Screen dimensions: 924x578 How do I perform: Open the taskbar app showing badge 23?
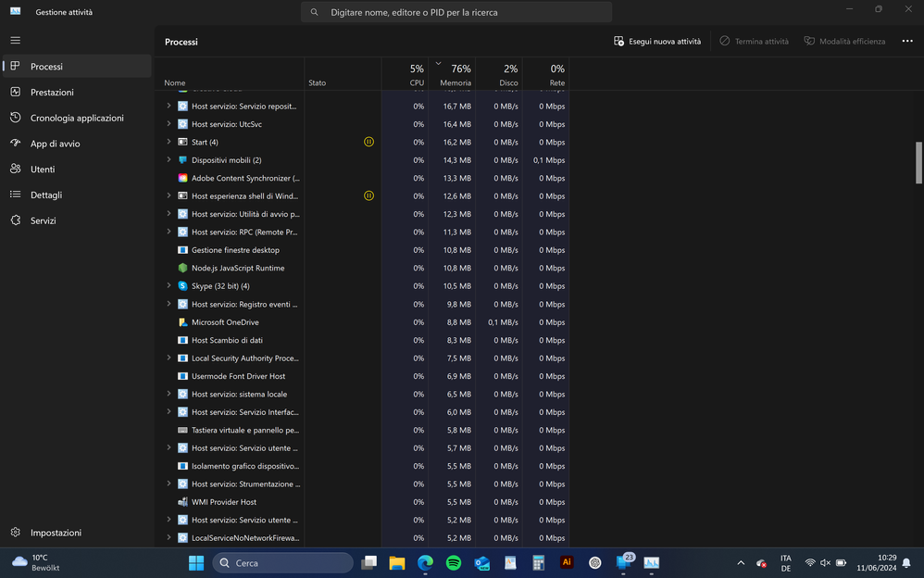click(x=623, y=561)
